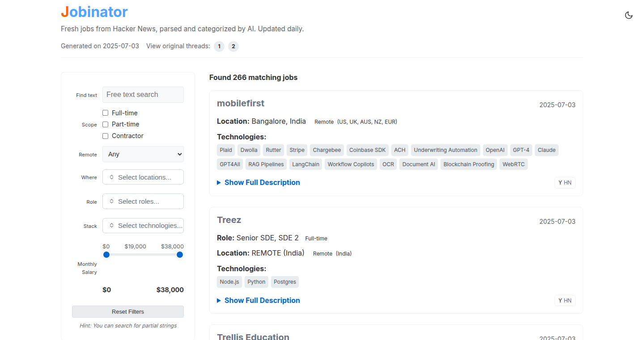This screenshot has height=340, width=644.
Task: Open original thread 2
Action: pyautogui.click(x=233, y=46)
